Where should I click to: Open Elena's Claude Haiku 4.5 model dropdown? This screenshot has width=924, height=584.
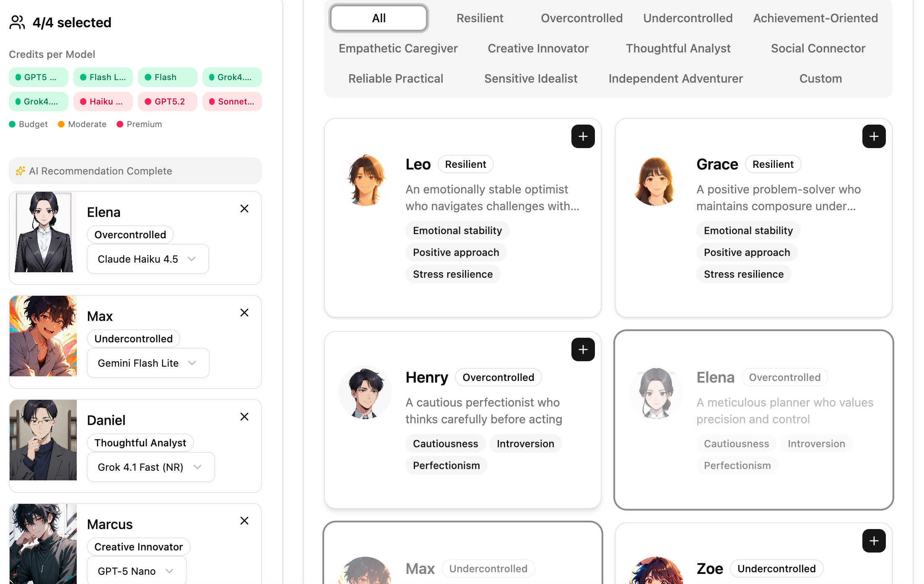(148, 259)
